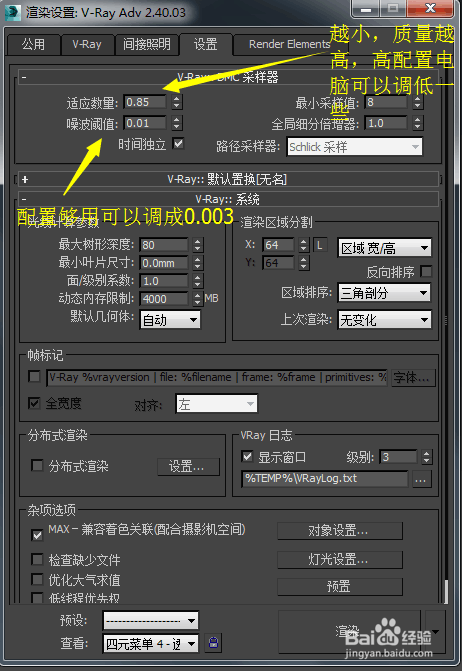Open the Render Elements tab

pos(289,44)
